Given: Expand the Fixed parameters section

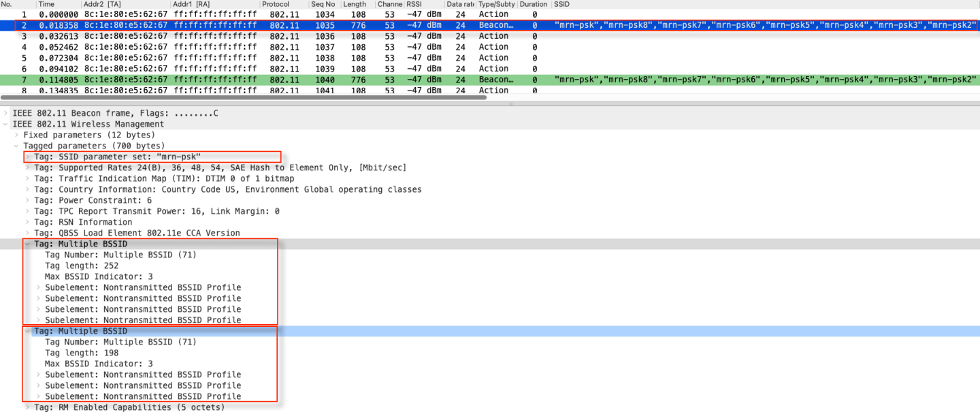Looking at the screenshot, I should point(16,135).
